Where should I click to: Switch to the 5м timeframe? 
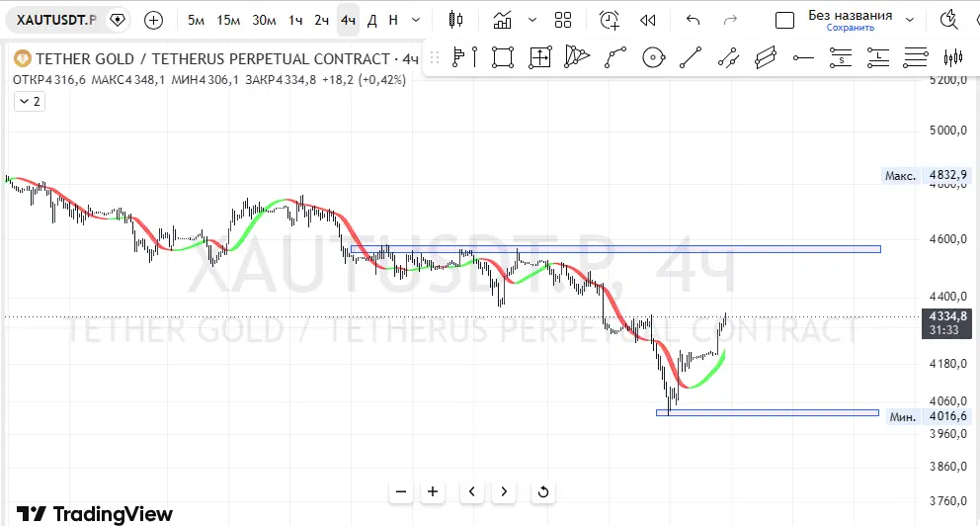tap(197, 20)
